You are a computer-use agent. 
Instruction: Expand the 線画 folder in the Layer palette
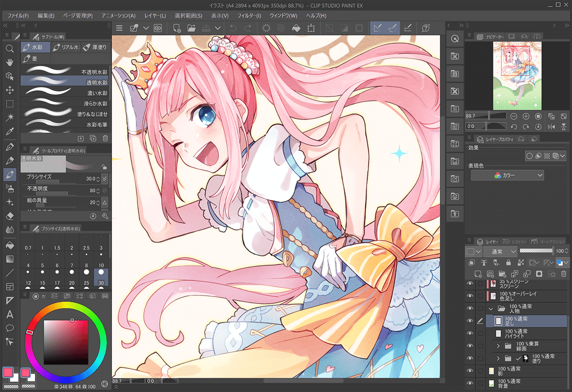point(498,346)
